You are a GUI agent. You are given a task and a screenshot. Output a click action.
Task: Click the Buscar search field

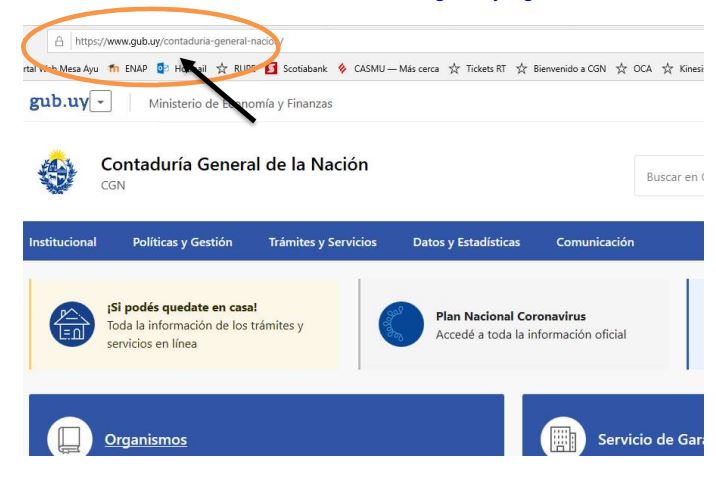[669, 177]
